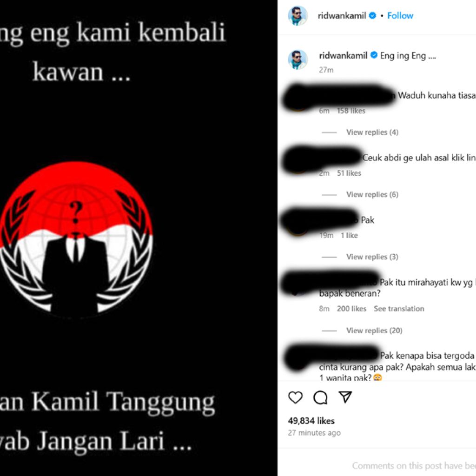Expand View replies (3)
Image resolution: width=476 pixels, height=476 pixels.
pos(372,257)
